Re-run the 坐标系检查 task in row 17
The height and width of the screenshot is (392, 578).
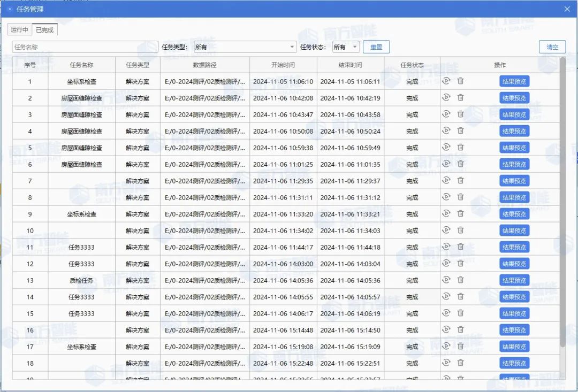(x=446, y=347)
